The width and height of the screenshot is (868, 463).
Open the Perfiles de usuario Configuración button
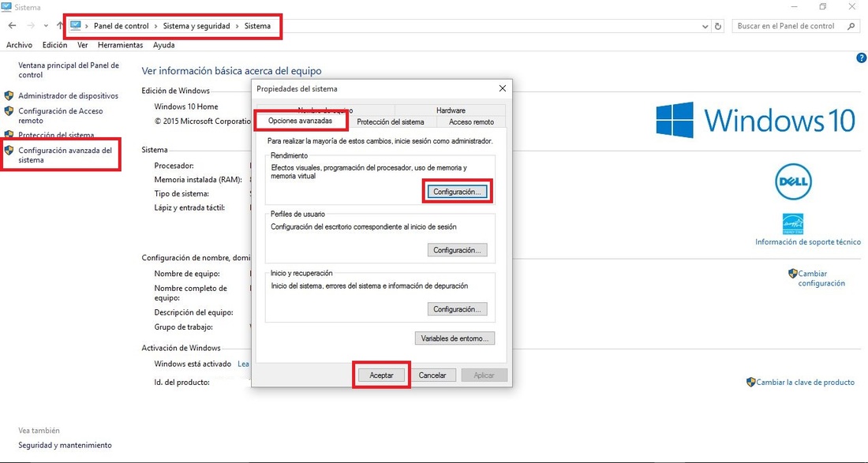click(x=457, y=251)
